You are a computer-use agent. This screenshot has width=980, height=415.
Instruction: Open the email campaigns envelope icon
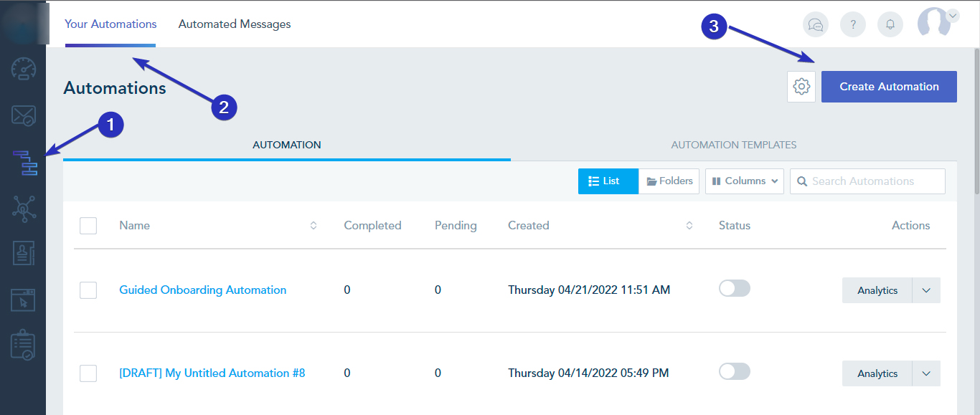(x=23, y=115)
